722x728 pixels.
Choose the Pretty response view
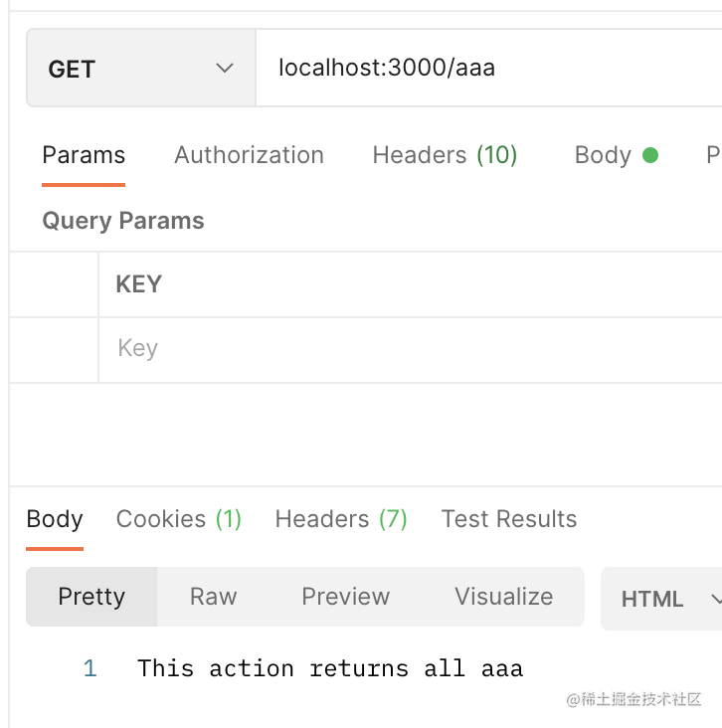(x=91, y=597)
